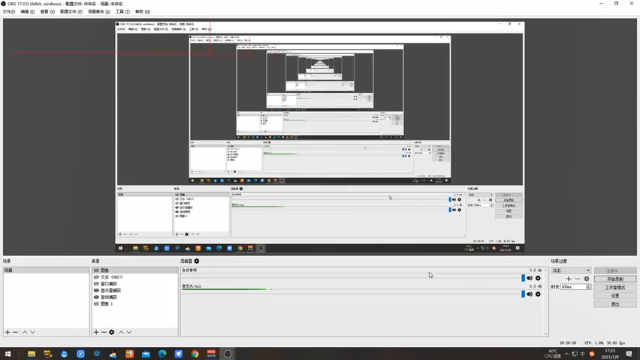This screenshot has width=640, height=360.
Task: Toggle visibility of the 文本 (GDI+) source
Action: pos(96,277)
